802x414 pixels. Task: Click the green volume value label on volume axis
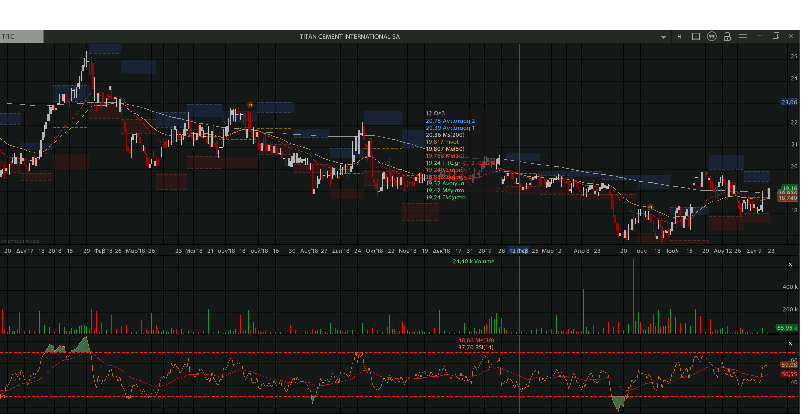coord(788,327)
